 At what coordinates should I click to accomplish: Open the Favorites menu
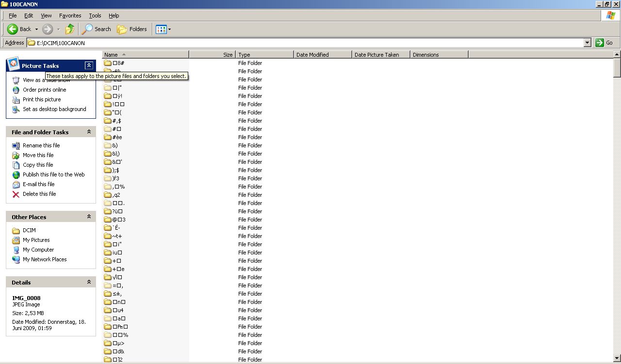click(70, 16)
